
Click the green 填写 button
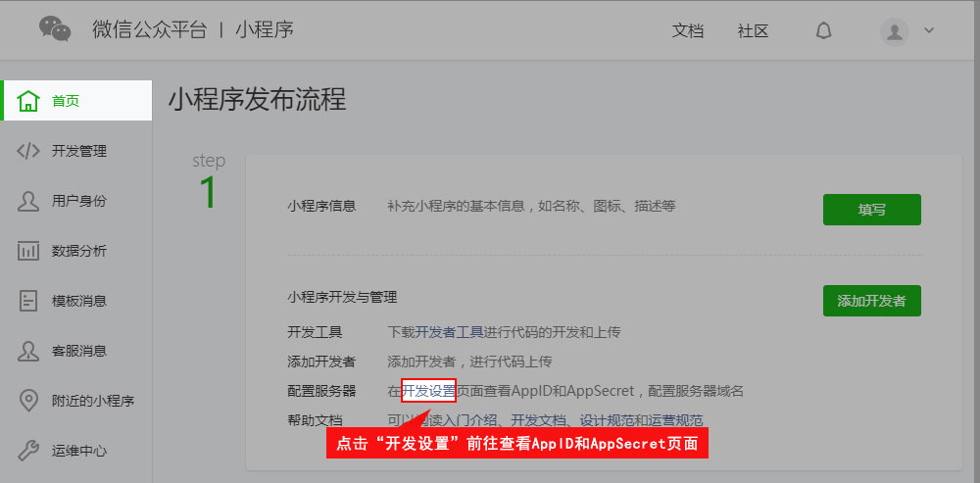point(872,210)
